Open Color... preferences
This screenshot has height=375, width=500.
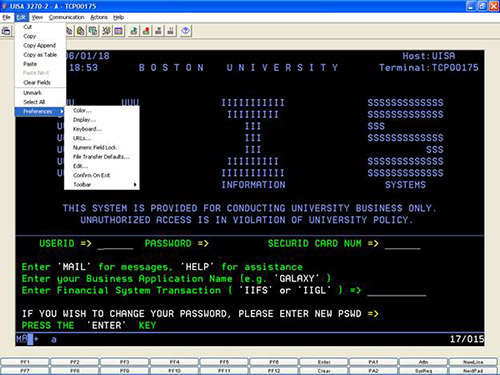[102, 110]
